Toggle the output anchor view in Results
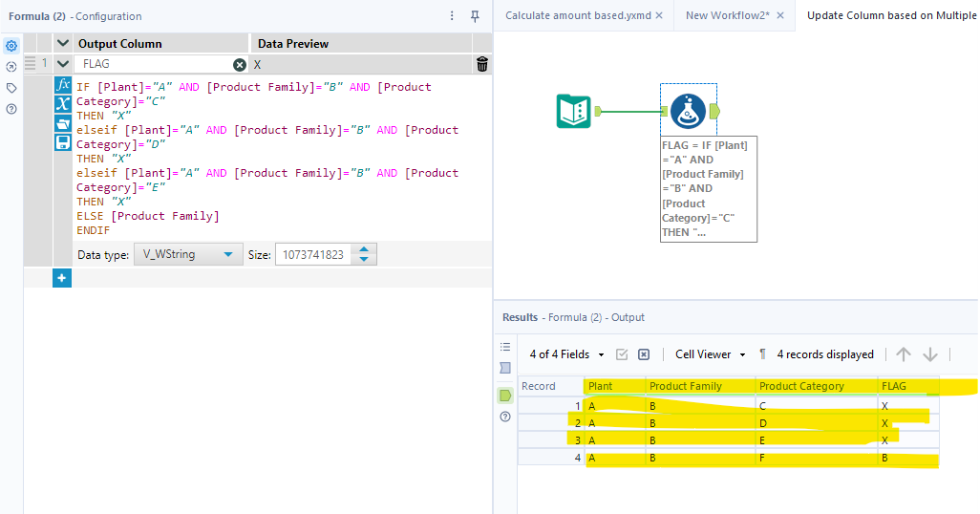The width and height of the screenshot is (980, 514). click(x=505, y=396)
